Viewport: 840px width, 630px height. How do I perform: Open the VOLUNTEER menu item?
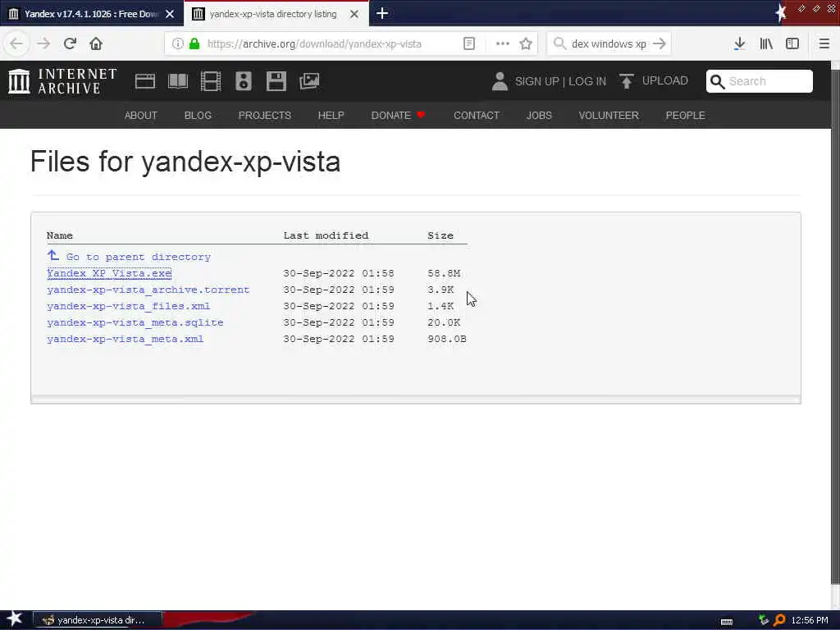tap(609, 115)
